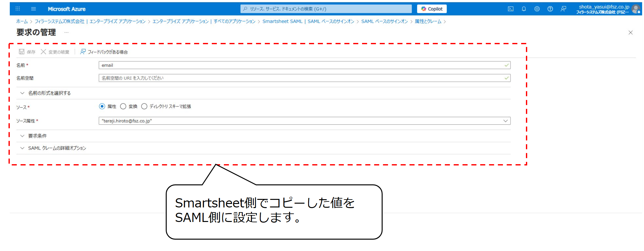Open the ソース属性 dropdown

point(304,121)
